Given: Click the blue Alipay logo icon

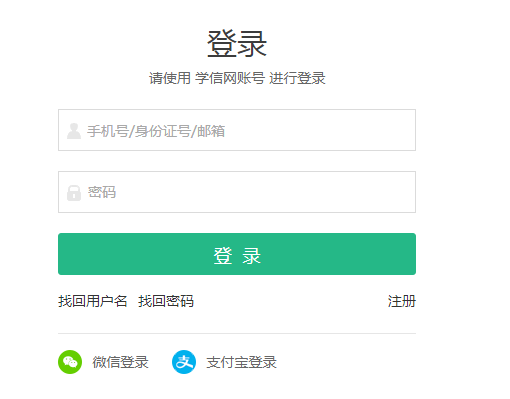Looking at the screenshot, I should pyautogui.click(x=184, y=362).
